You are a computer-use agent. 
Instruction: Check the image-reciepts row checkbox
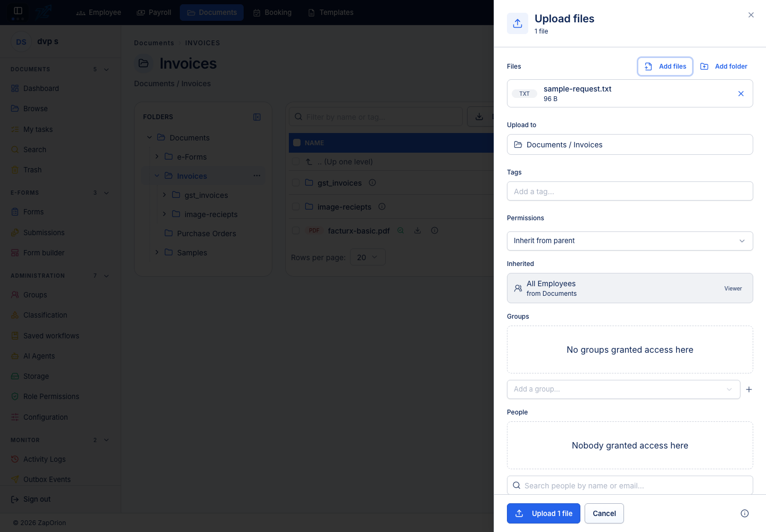click(x=296, y=206)
